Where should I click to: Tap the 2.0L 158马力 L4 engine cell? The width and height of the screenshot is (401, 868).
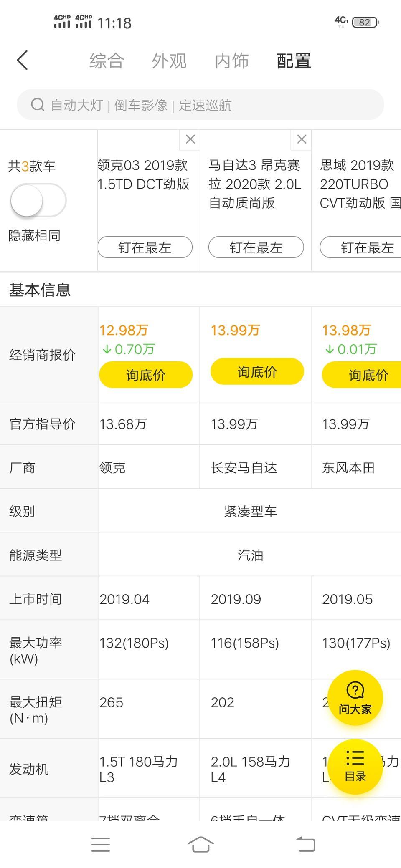pyautogui.click(x=256, y=769)
